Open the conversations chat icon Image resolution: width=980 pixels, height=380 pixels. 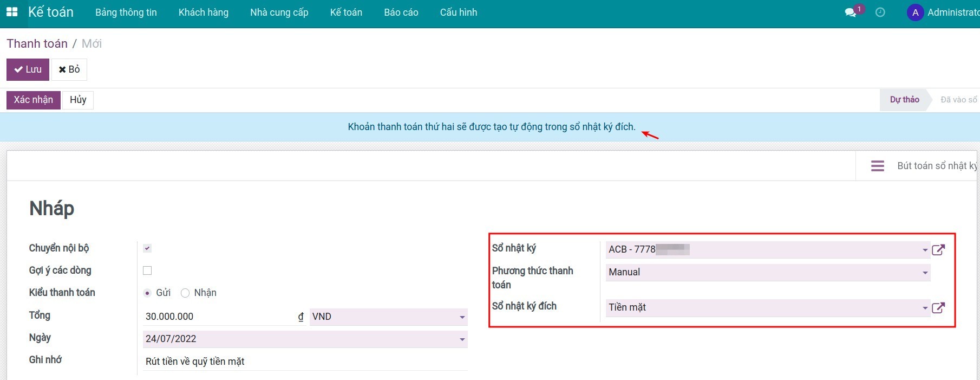(x=851, y=12)
